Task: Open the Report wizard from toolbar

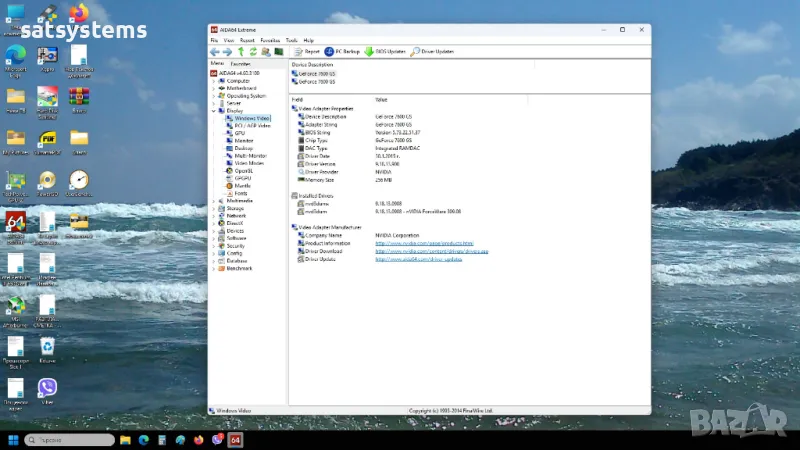Action: tap(307, 51)
